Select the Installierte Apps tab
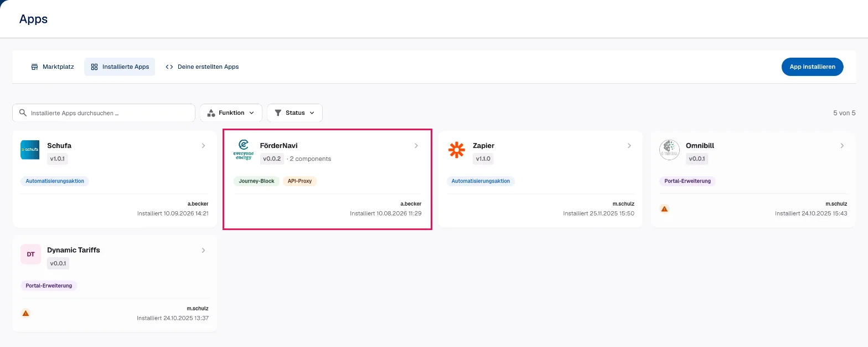The width and height of the screenshot is (868, 347). click(x=120, y=67)
